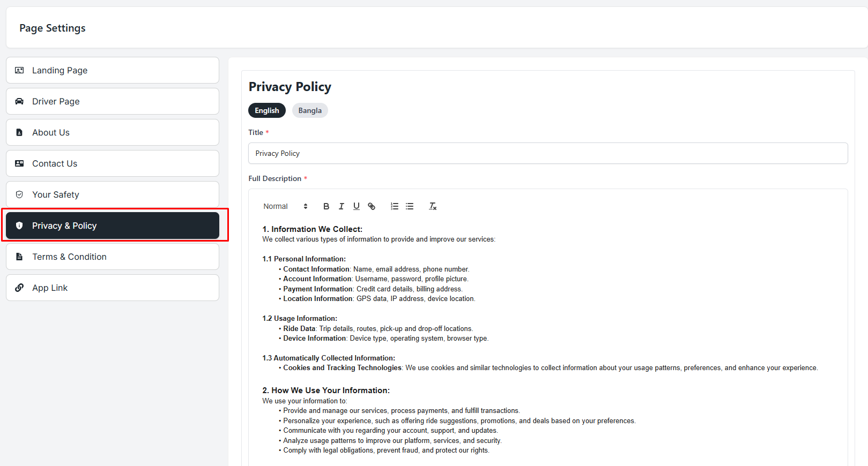The width and height of the screenshot is (868, 466).
Task: Click the car icon beside Driver Page
Action: point(19,101)
